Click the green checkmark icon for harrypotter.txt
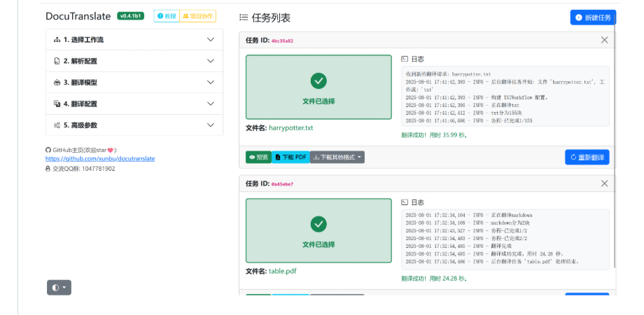644x315 pixels. (318, 80)
